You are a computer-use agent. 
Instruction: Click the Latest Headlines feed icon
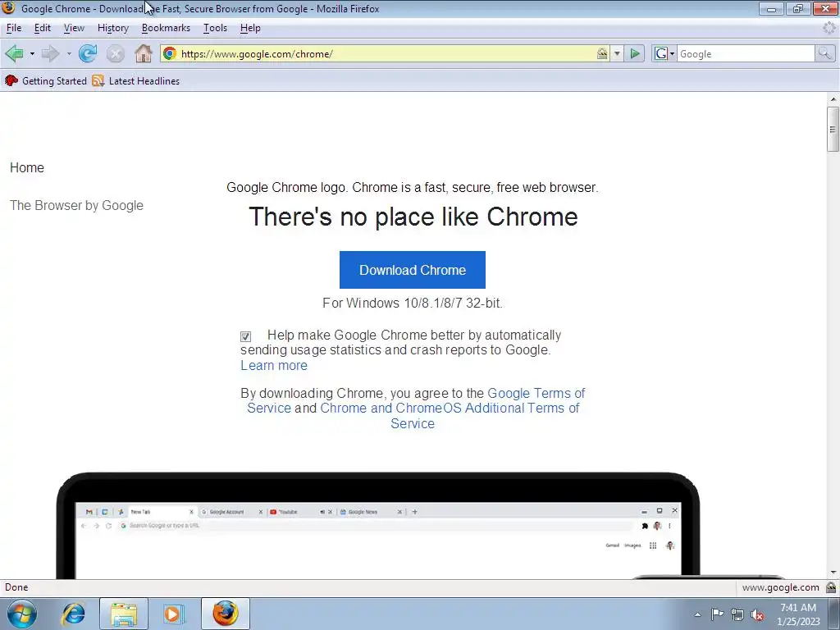click(x=98, y=81)
